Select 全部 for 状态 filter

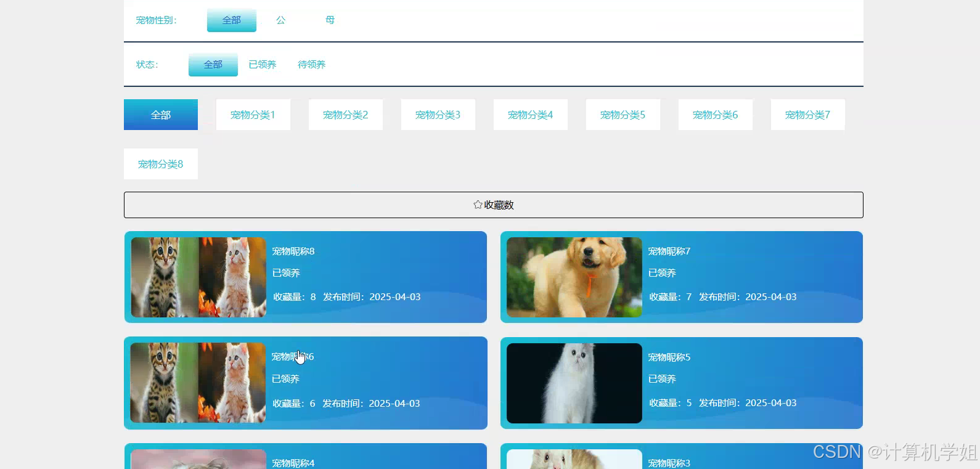pos(213,65)
